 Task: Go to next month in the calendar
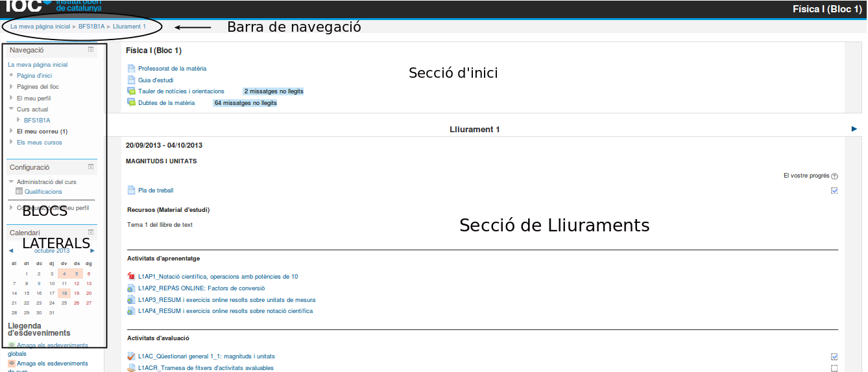point(93,251)
